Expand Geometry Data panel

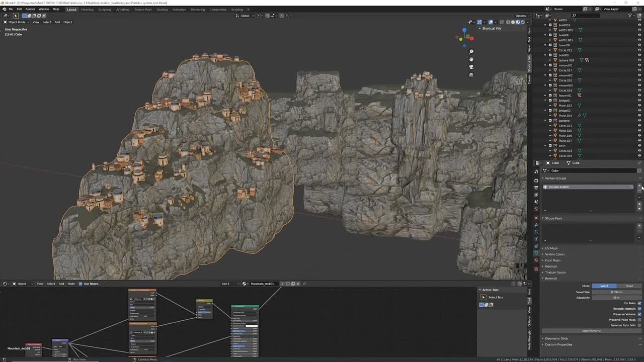[x=555, y=338]
